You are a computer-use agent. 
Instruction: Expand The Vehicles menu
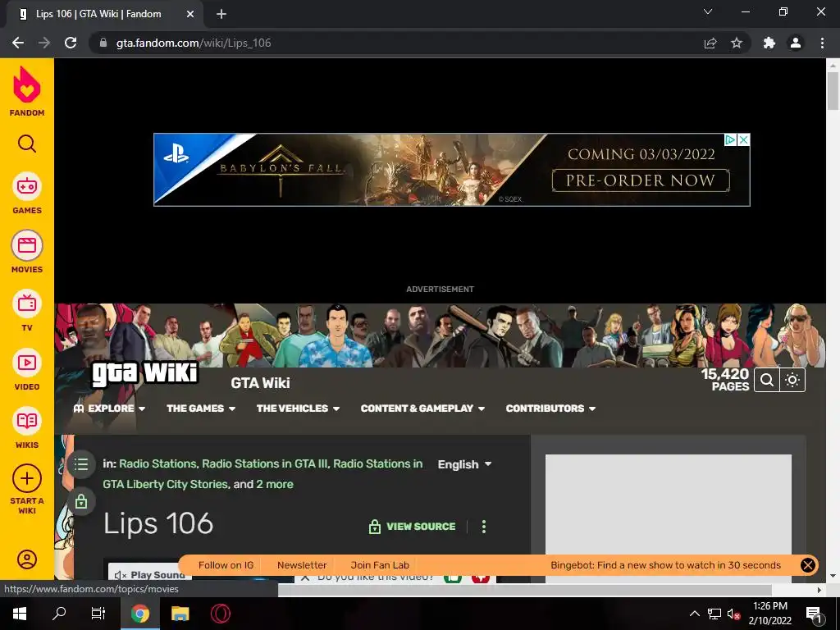coord(298,409)
